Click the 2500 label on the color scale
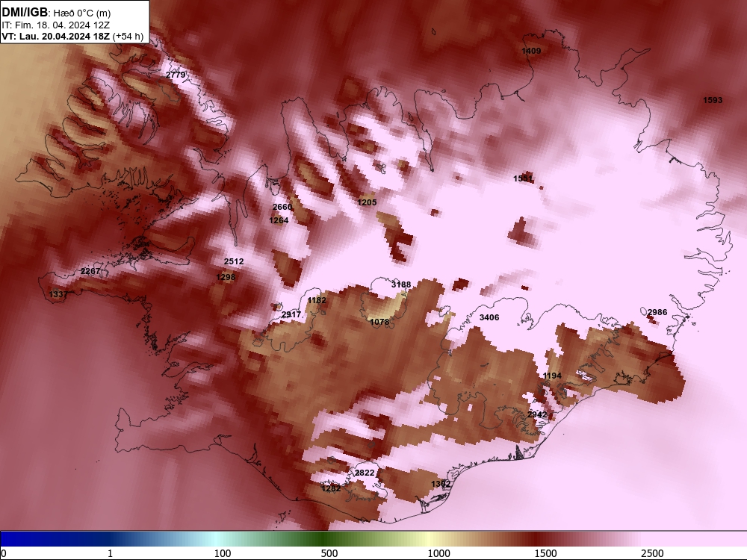 point(652,553)
